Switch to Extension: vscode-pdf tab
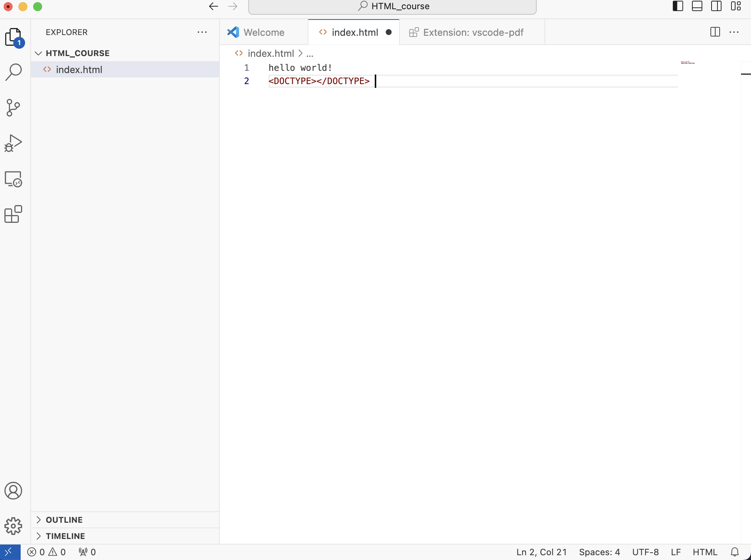The image size is (751, 560). (x=473, y=32)
